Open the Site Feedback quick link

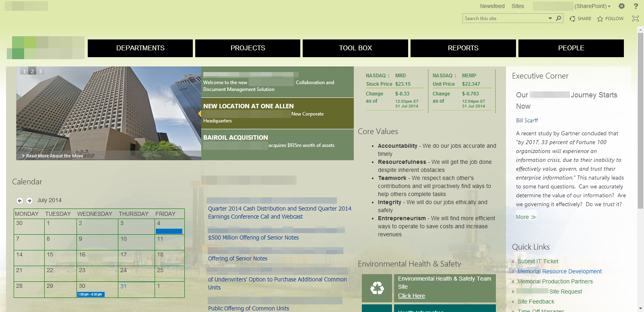(x=536, y=302)
